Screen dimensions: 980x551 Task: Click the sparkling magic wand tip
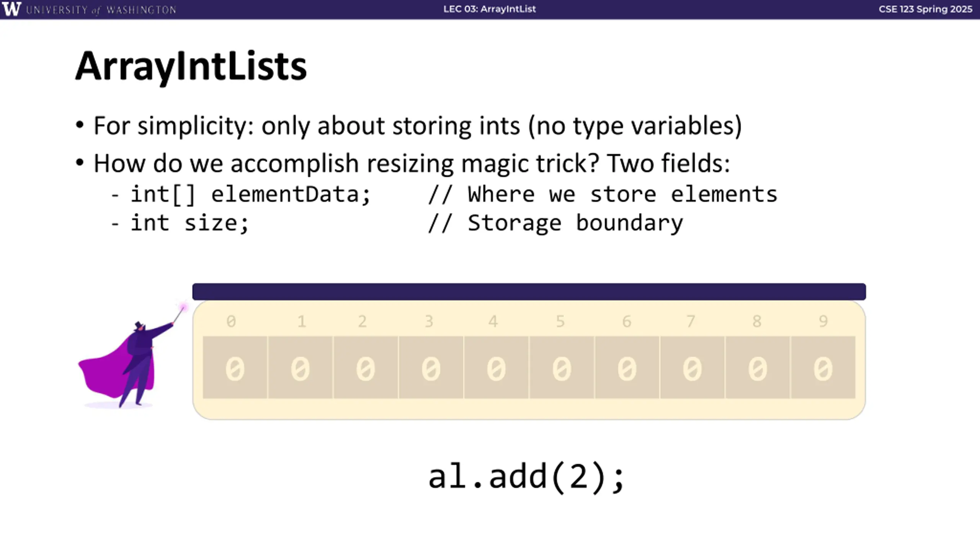point(183,307)
